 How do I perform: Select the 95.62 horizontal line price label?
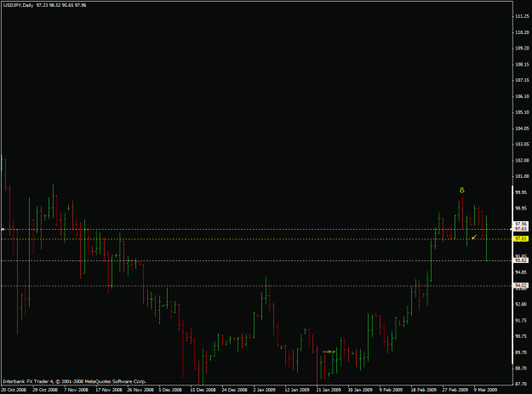[x=521, y=260]
